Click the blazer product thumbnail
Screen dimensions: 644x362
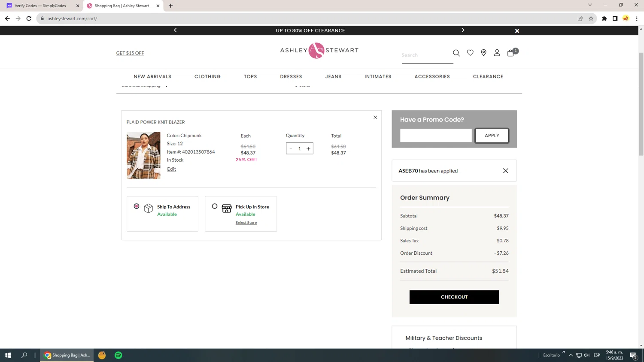(x=143, y=155)
